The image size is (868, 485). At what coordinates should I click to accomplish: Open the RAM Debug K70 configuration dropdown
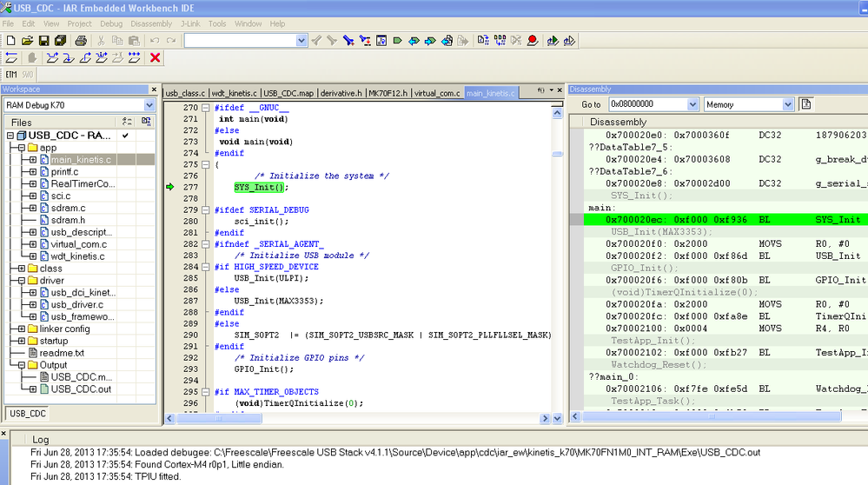tap(149, 105)
